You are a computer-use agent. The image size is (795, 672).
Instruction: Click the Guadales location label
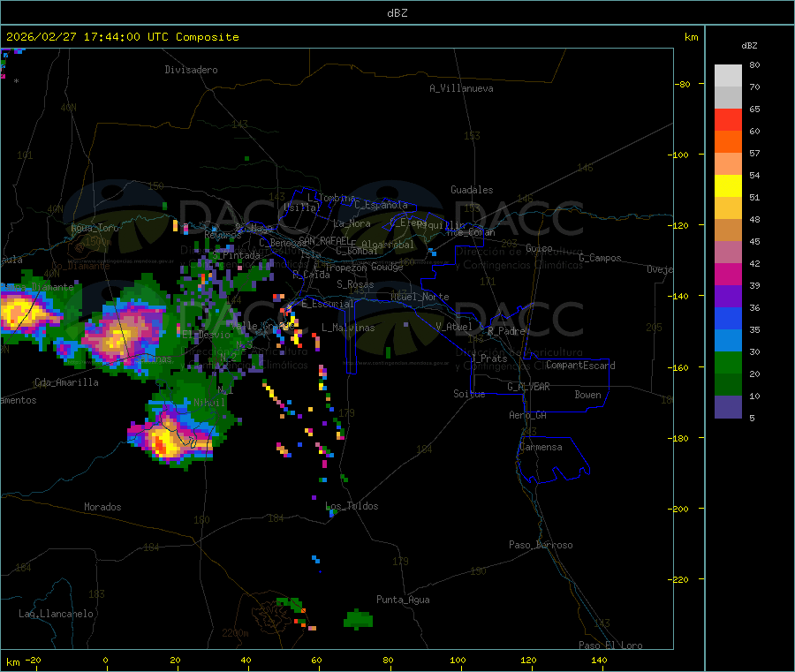point(472,190)
